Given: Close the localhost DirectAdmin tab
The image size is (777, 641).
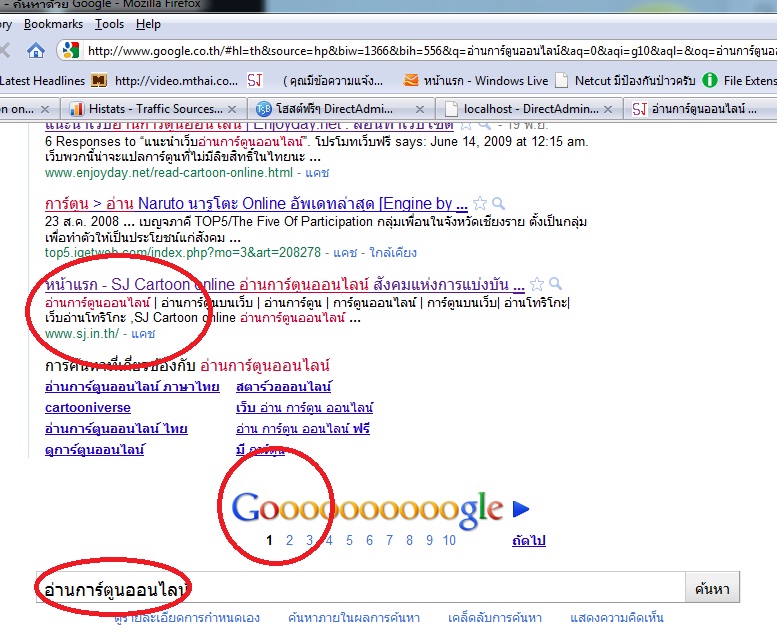Looking at the screenshot, I should 608,109.
